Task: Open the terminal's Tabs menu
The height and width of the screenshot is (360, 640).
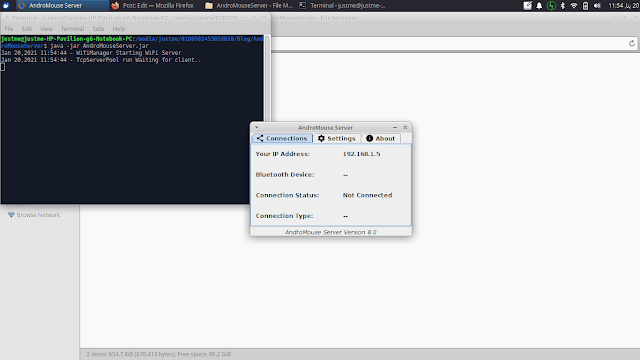Action: pos(98,29)
